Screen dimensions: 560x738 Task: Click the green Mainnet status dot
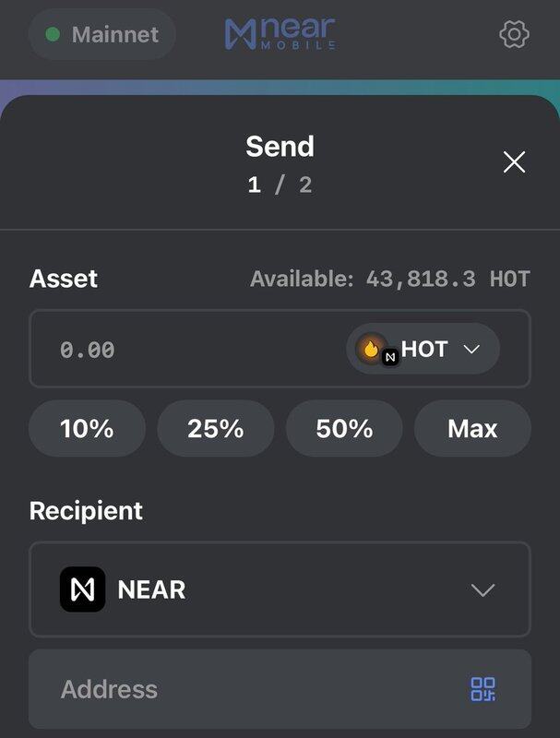[x=53, y=35]
